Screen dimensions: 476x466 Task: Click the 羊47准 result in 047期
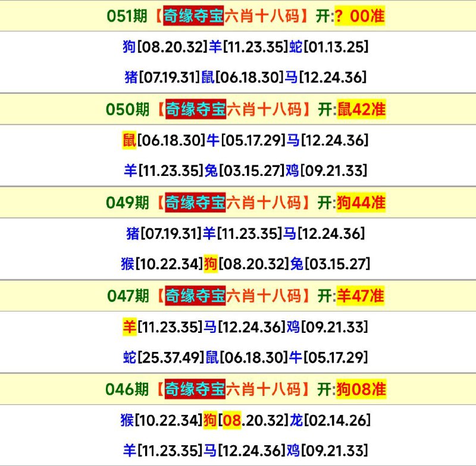pyautogui.click(x=361, y=295)
